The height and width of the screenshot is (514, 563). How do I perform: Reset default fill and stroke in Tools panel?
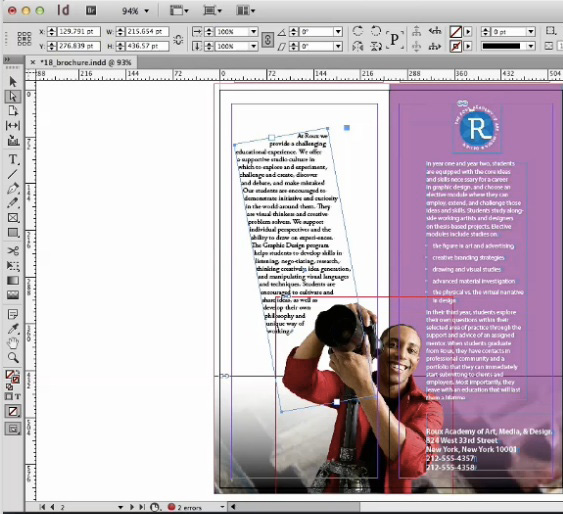coord(9,387)
